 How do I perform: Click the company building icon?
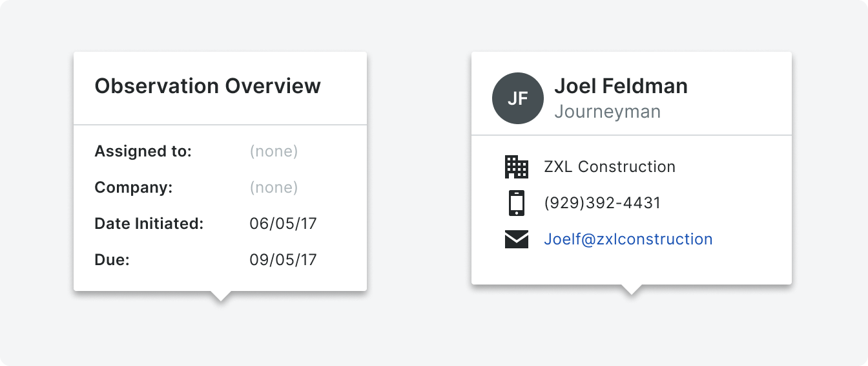[517, 167]
